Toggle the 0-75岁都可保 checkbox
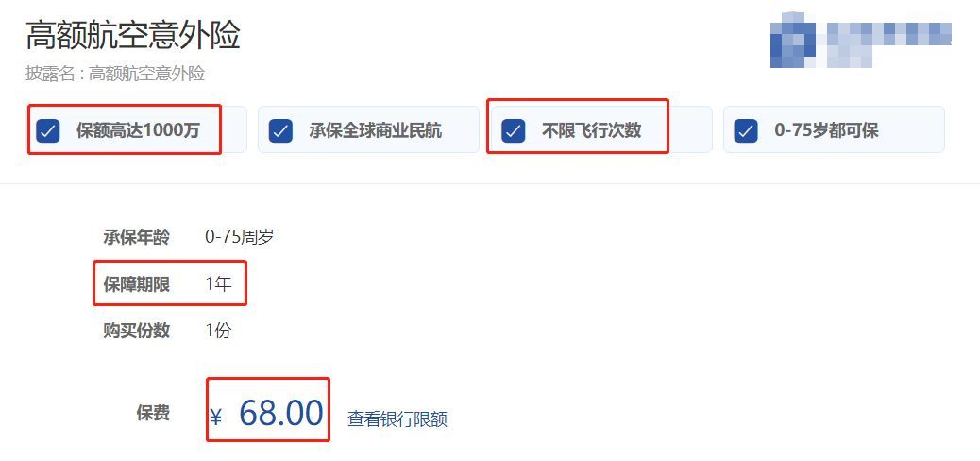This screenshot has width=980, height=461. [746, 130]
